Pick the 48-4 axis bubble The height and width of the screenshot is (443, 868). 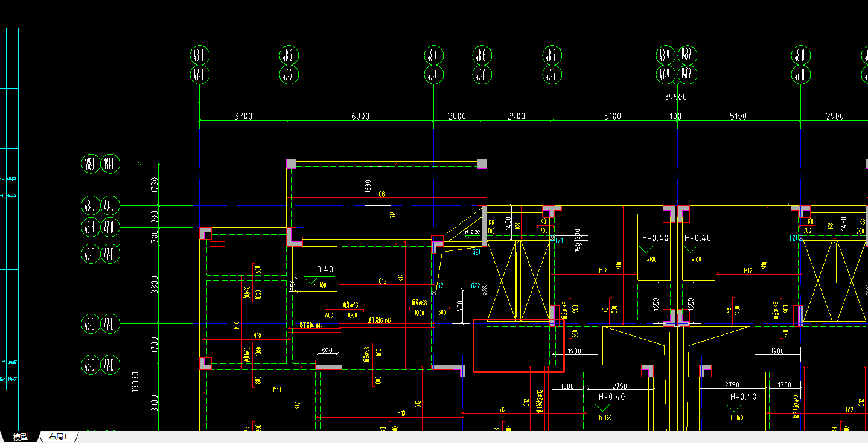coord(433,56)
